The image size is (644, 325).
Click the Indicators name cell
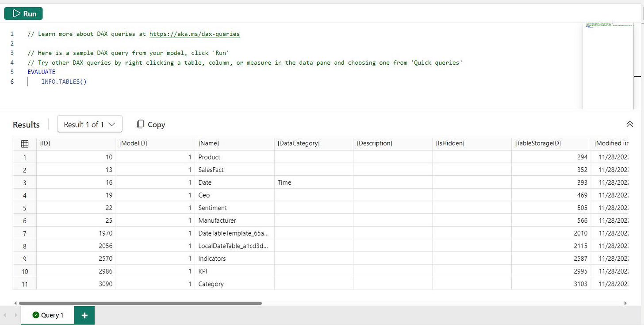click(234, 259)
